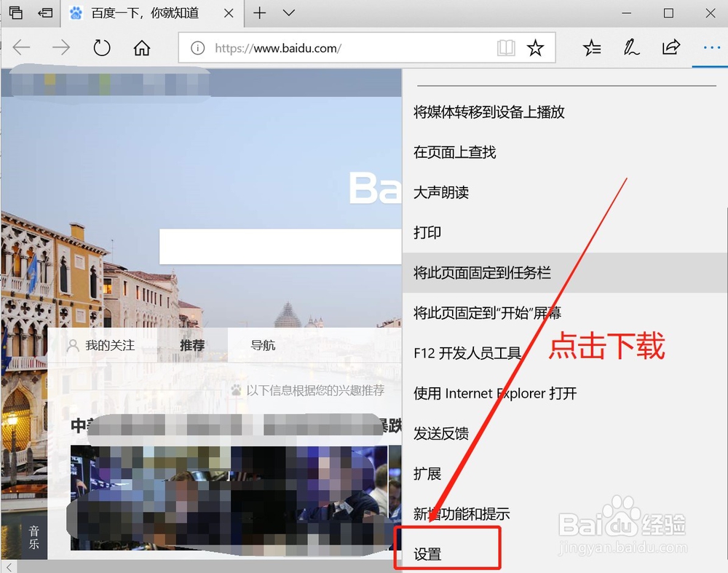This screenshot has width=728, height=573.
Task: Switch to the 推荐 tab on Baidu
Action: [191, 345]
